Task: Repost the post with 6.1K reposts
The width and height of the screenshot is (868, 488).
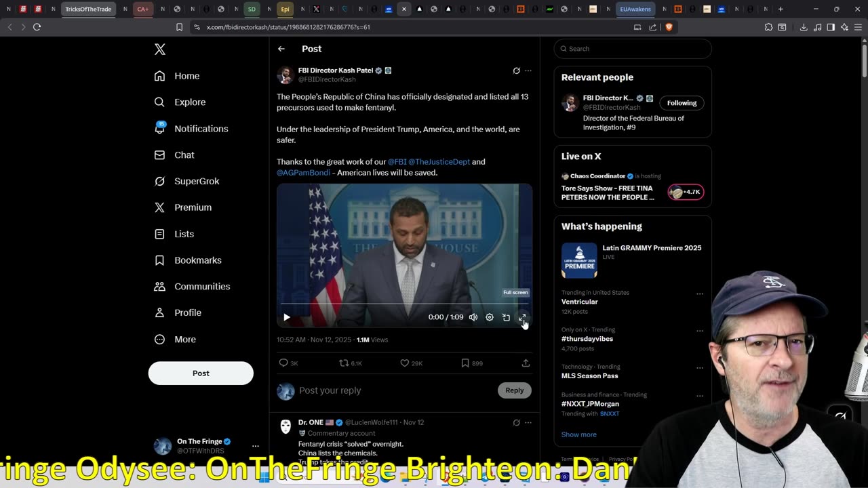Action: click(x=351, y=363)
